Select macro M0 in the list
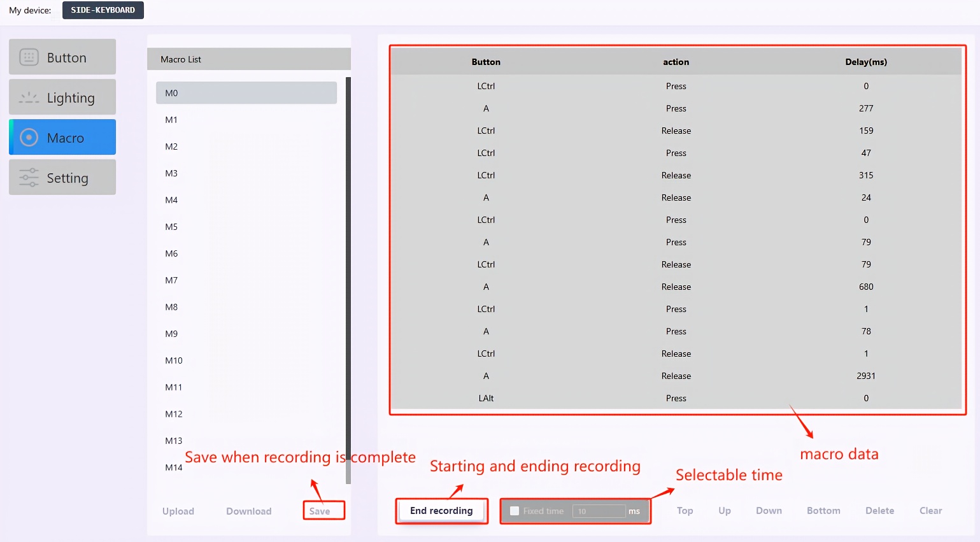 246,93
